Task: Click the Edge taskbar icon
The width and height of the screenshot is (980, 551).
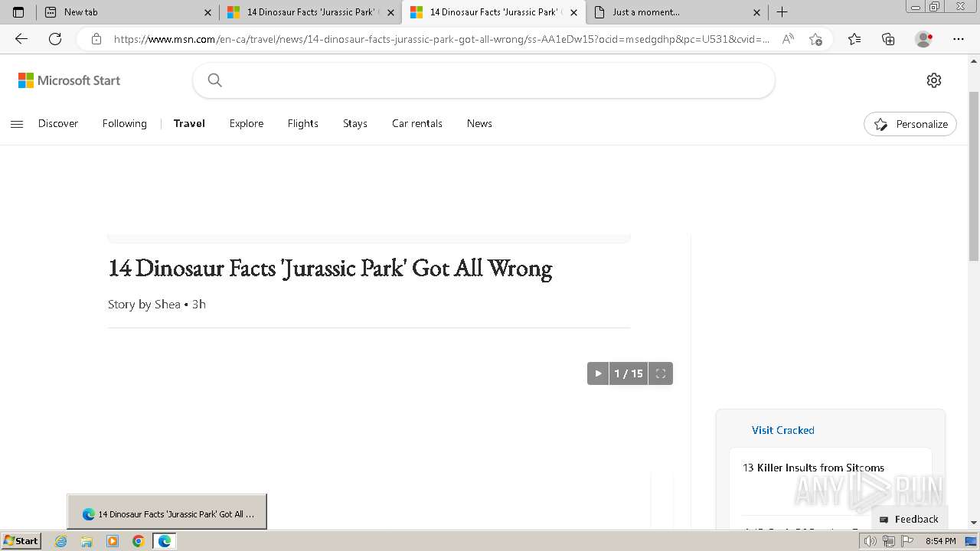Action: tap(164, 541)
